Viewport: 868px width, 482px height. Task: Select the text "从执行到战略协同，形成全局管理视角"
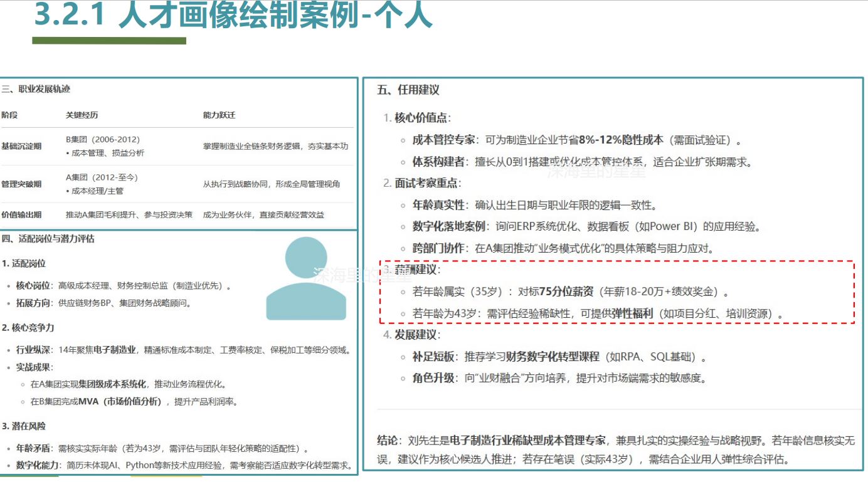click(x=272, y=184)
